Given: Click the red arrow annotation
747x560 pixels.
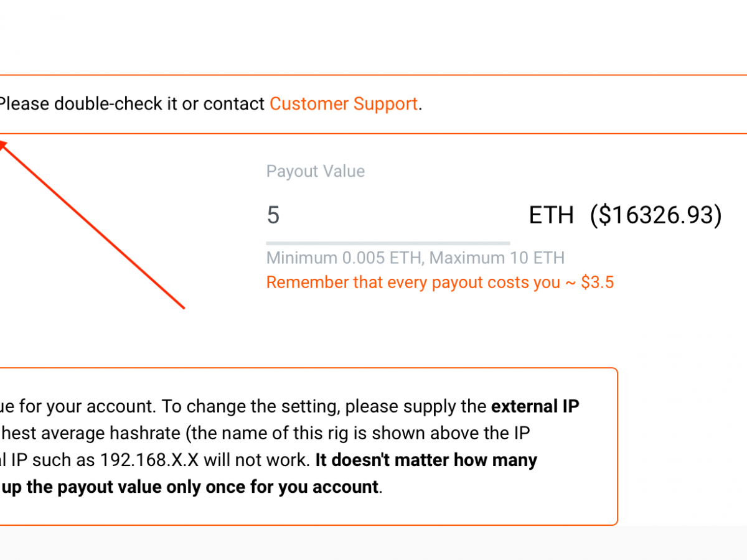Looking at the screenshot, I should 93,224.
